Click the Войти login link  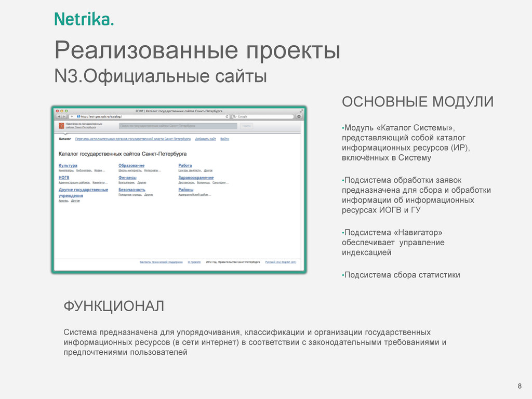224,139
